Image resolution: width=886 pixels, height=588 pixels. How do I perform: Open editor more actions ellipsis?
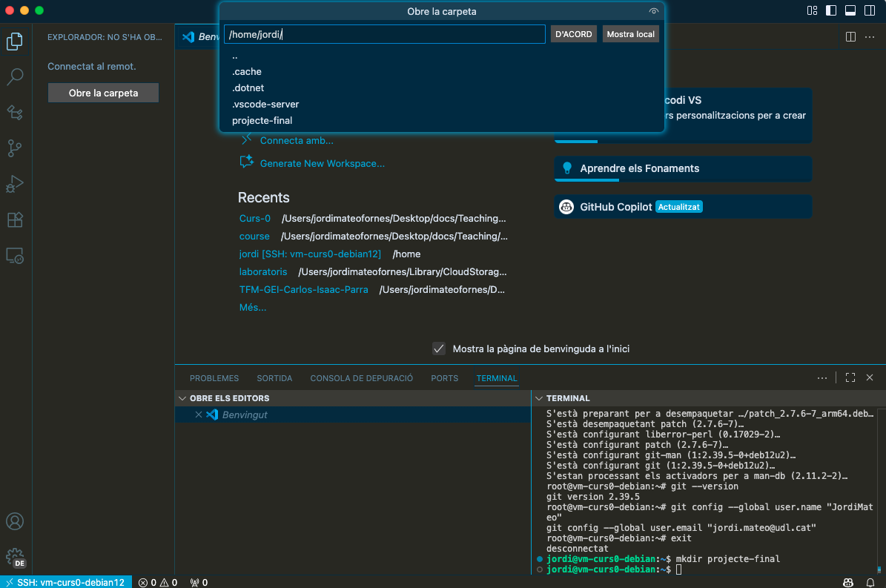pyautogui.click(x=870, y=37)
